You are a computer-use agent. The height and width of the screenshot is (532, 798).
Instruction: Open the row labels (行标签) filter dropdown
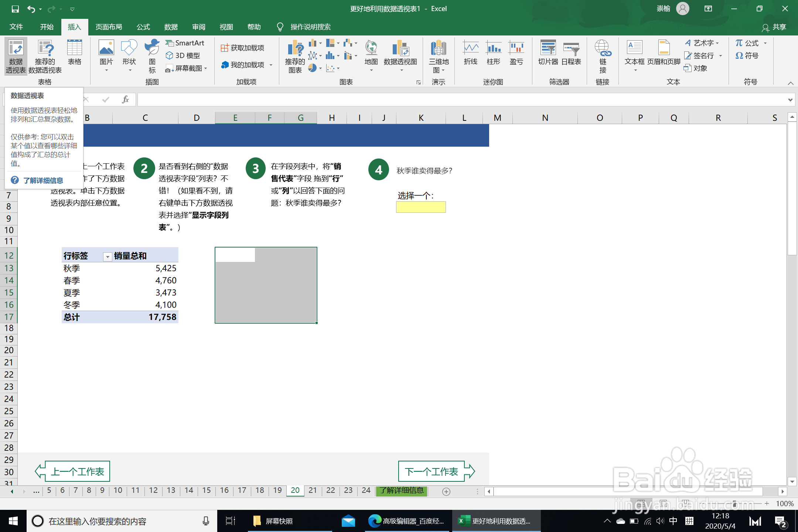[x=107, y=256]
